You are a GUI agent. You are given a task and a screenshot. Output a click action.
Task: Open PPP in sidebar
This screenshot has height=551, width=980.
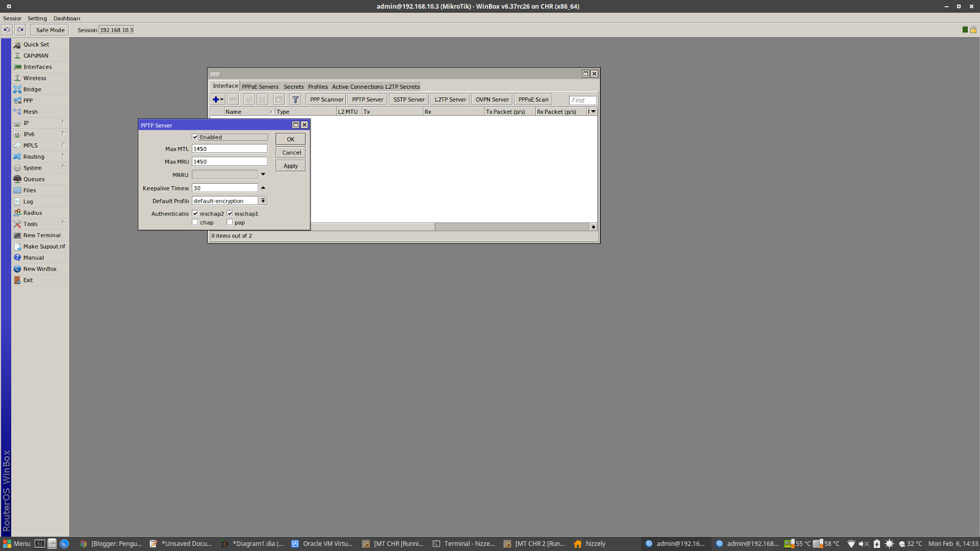(x=40, y=100)
